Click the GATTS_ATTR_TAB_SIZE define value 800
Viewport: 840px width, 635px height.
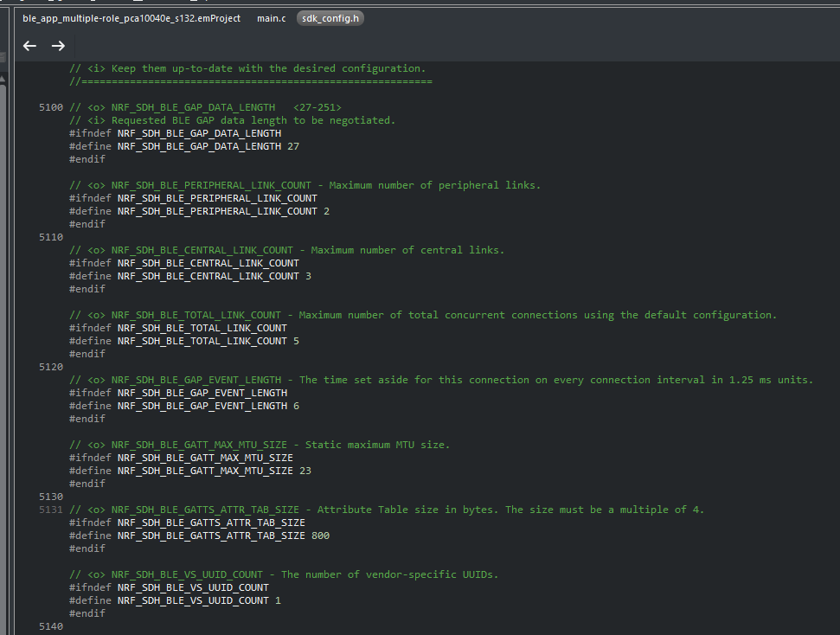pos(320,536)
